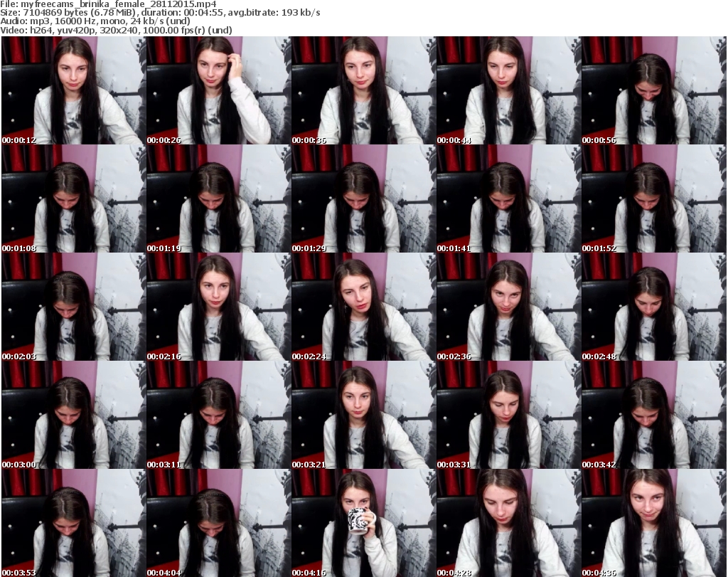Choose the thumbnail frame at 00:03:42
Viewport: 728px width, 577px height.
coord(654,415)
